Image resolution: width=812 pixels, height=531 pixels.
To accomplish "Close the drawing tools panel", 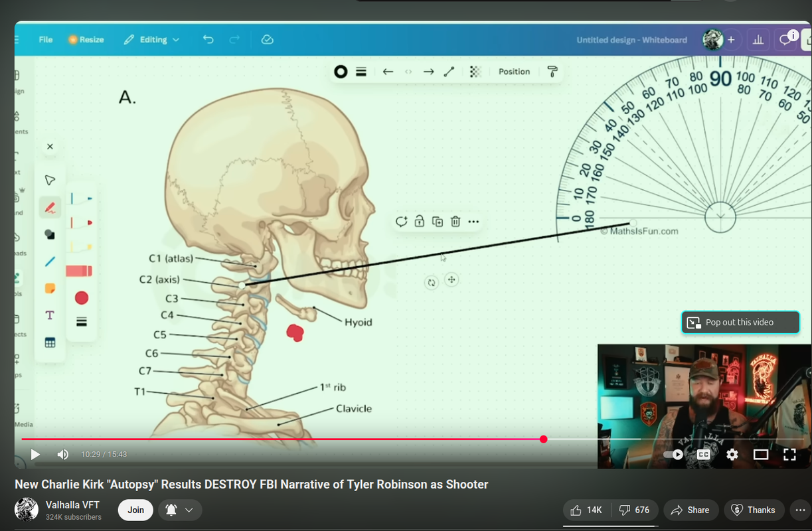I will coord(50,147).
